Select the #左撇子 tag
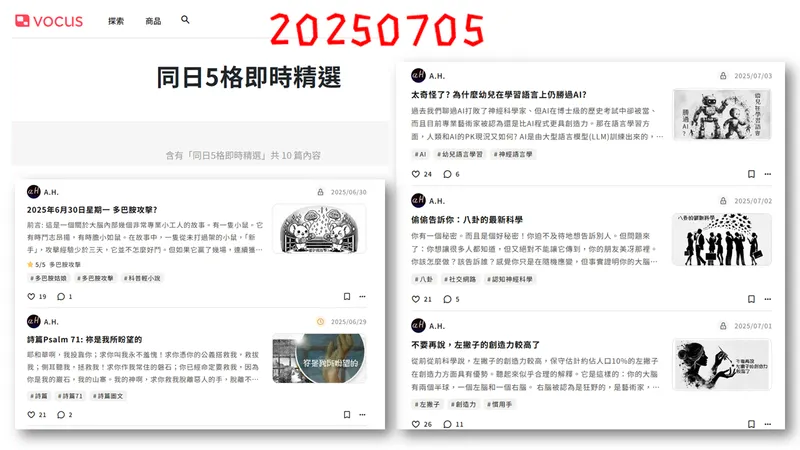Screen dimensions: 800x450 coord(427,404)
